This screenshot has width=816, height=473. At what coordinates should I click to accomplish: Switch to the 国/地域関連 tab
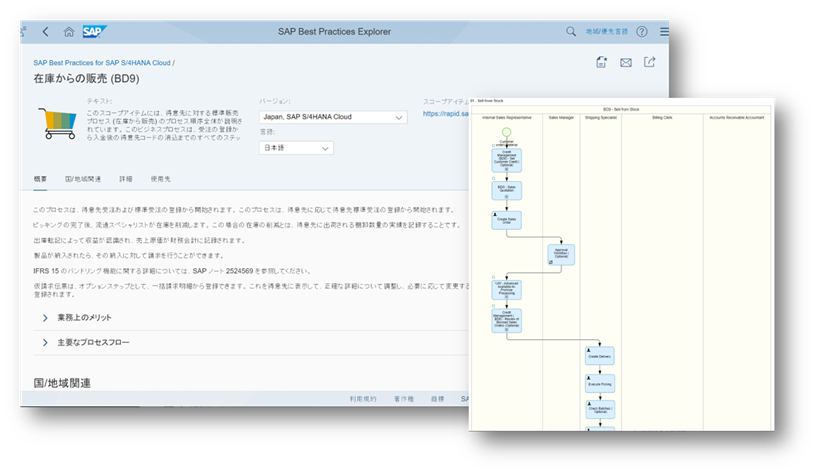point(83,179)
